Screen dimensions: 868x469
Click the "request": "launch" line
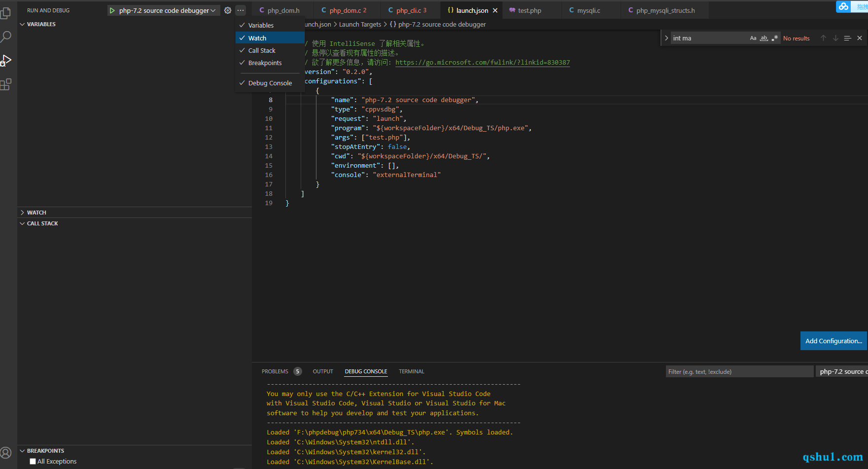tap(369, 118)
